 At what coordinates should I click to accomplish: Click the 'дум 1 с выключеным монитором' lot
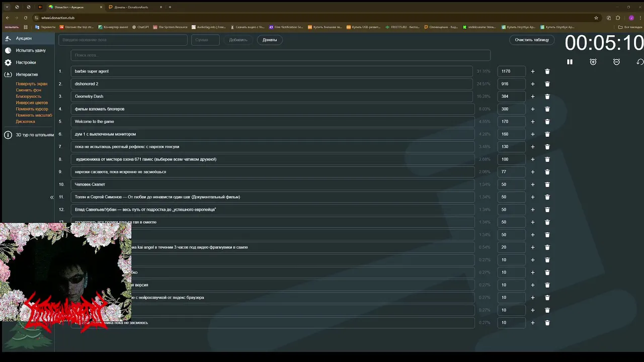pos(273,134)
